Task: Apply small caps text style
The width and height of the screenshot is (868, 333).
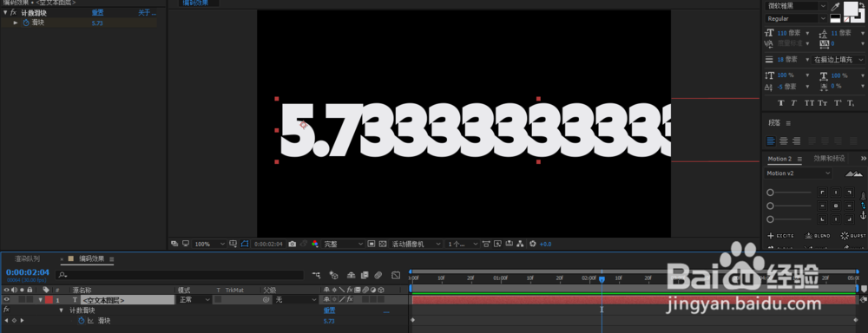Action: click(823, 103)
